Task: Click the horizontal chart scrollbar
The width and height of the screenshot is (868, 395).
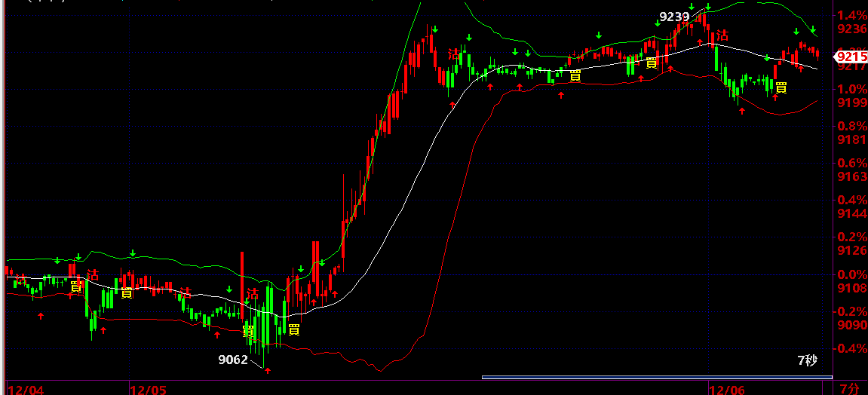Action: click(x=657, y=378)
